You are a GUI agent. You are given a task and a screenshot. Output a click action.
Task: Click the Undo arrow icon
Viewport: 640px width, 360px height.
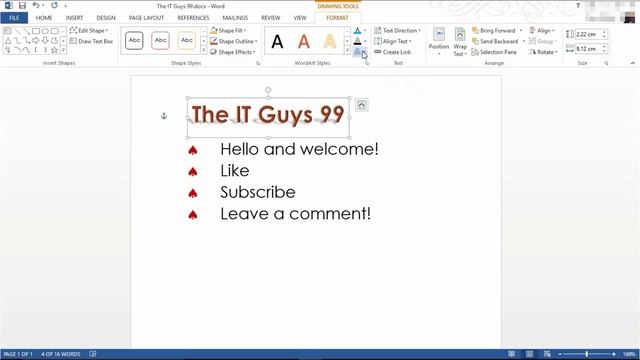point(36,6)
